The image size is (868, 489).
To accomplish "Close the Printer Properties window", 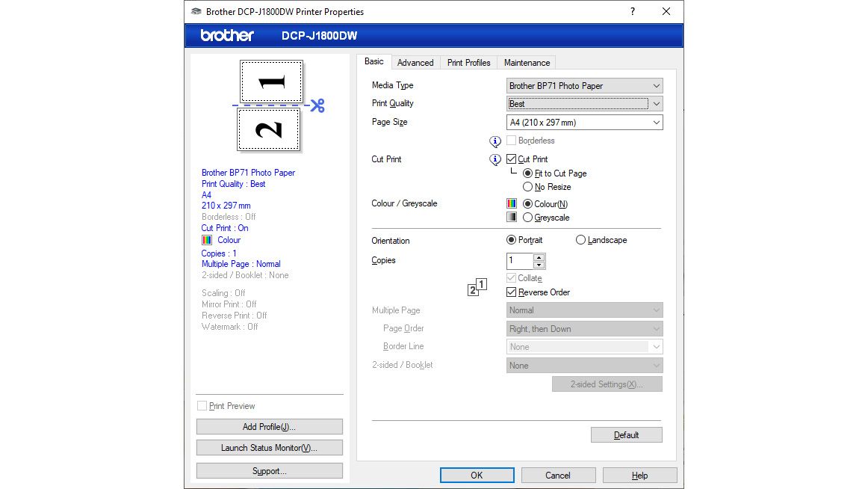I will (666, 12).
